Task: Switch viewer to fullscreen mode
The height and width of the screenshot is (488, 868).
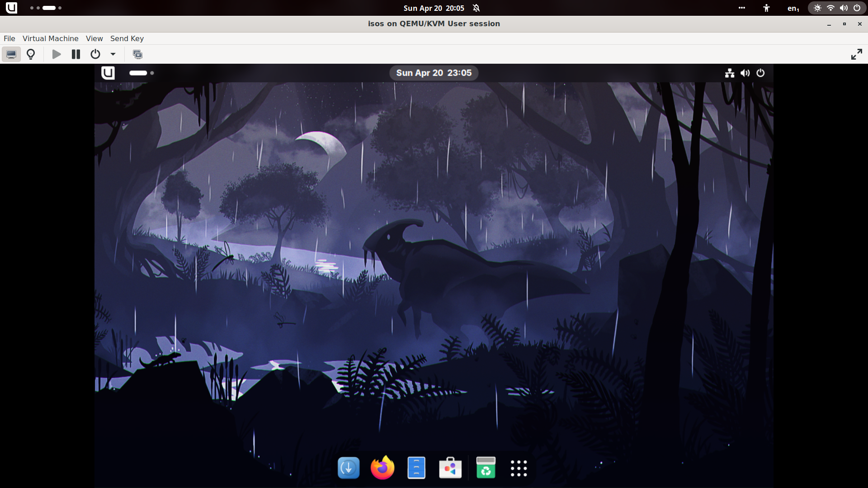Action: pos(856,54)
